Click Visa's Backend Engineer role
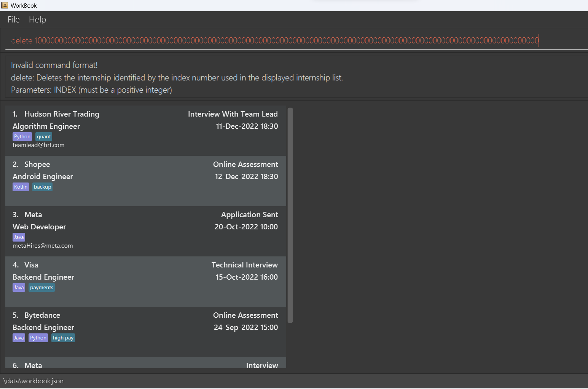This screenshot has height=389, width=588. click(43, 277)
